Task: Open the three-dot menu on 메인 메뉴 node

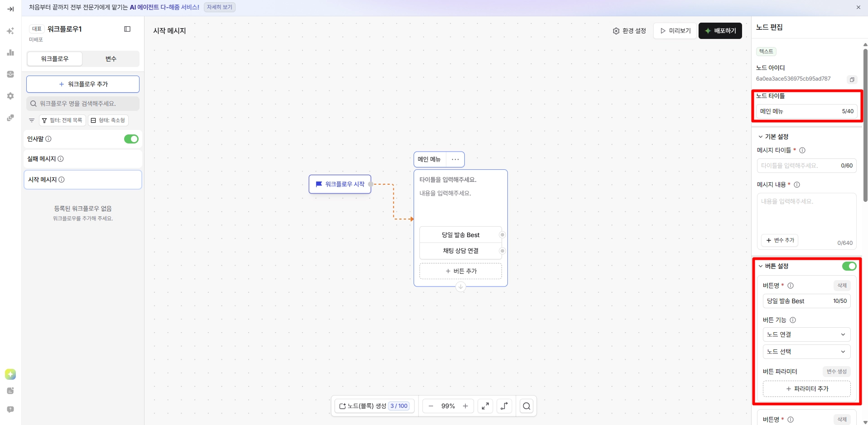Action: [455, 159]
